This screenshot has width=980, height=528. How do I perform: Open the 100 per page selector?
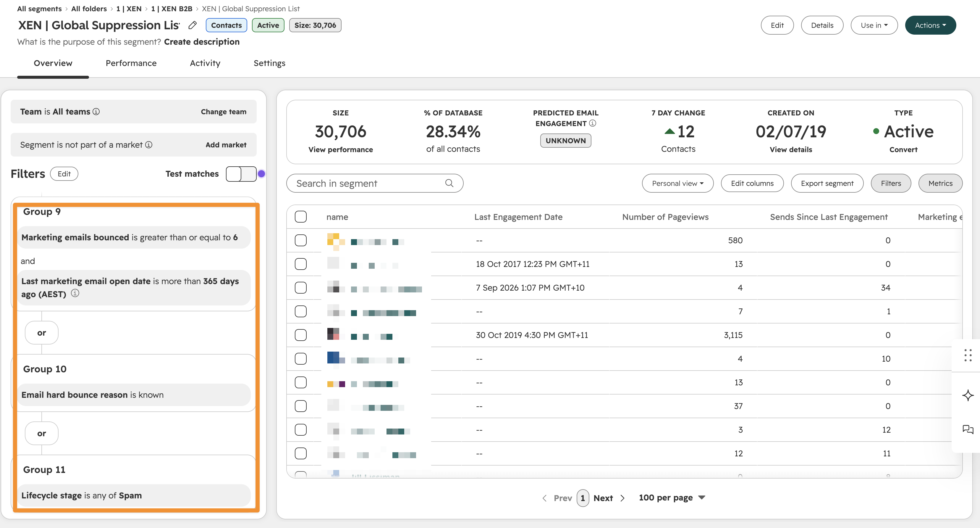point(672,498)
